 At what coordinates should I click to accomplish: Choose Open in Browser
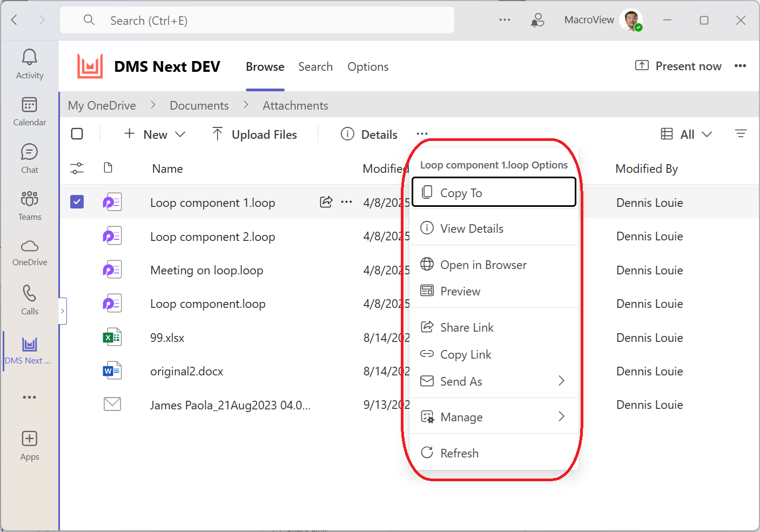click(x=494, y=265)
